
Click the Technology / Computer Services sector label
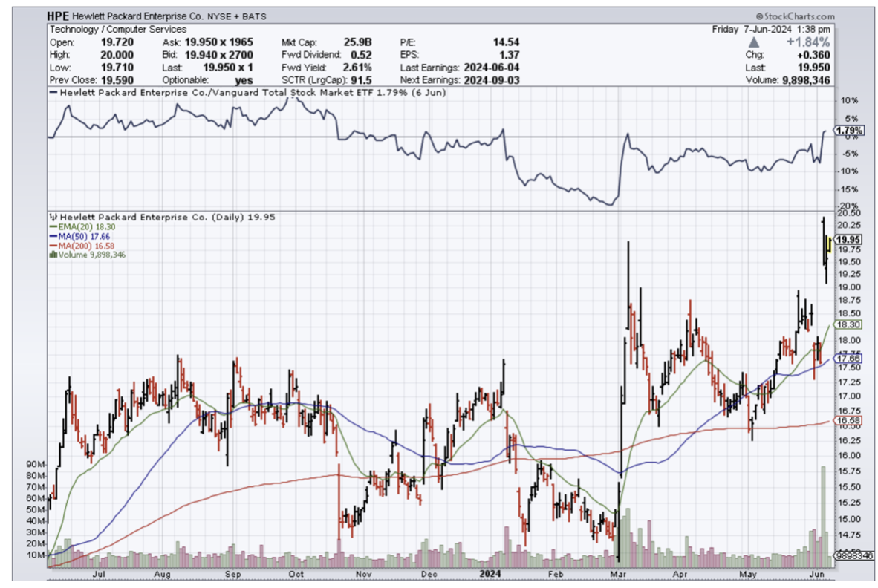[x=118, y=29]
